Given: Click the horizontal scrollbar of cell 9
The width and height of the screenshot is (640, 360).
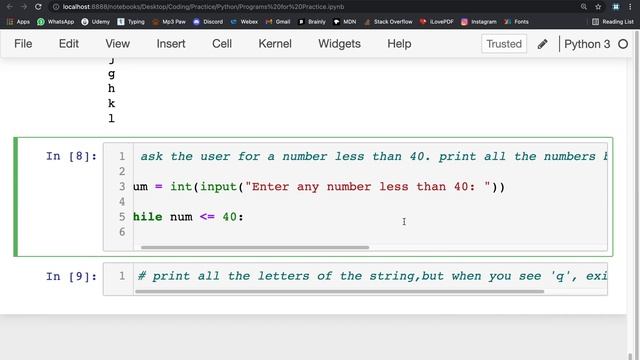Looking at the screenshot, I should (340, 291).
